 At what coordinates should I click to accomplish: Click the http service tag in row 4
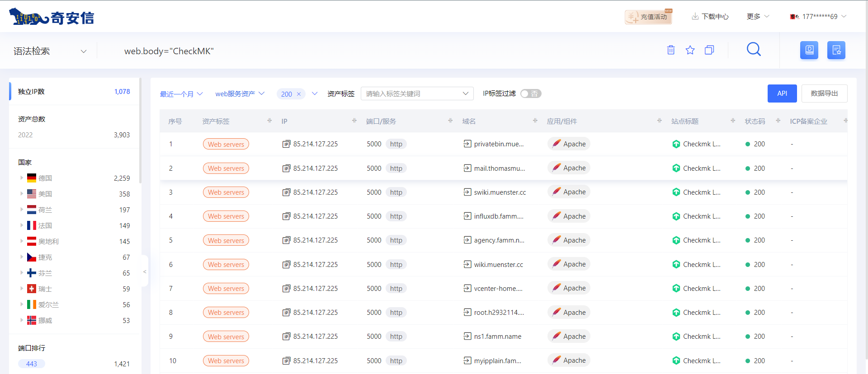click(396, 216)
